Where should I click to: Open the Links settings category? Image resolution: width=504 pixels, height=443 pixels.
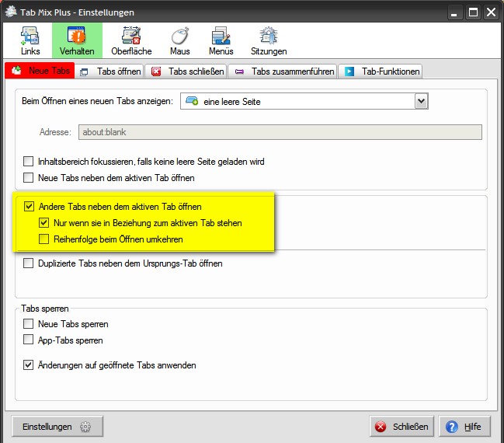click(30, 41)
